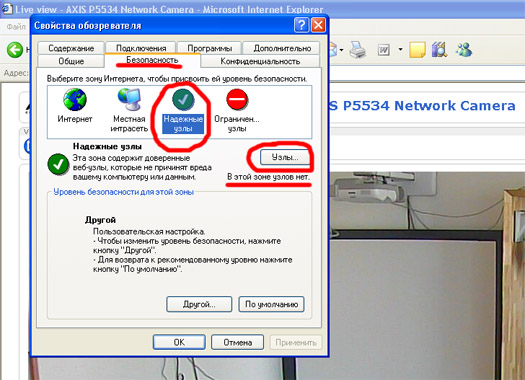Screen dimensions: 525x380
Task: Click the AXIS P5534 Network Camera heading
Action: [x=422, y=105]
